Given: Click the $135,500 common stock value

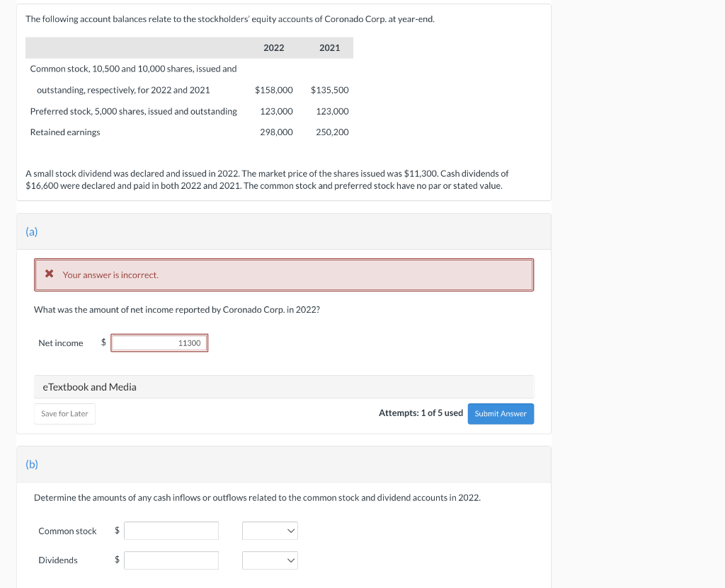Looking at the screenshot, I should pyautogui.click(x=330, y=90).
